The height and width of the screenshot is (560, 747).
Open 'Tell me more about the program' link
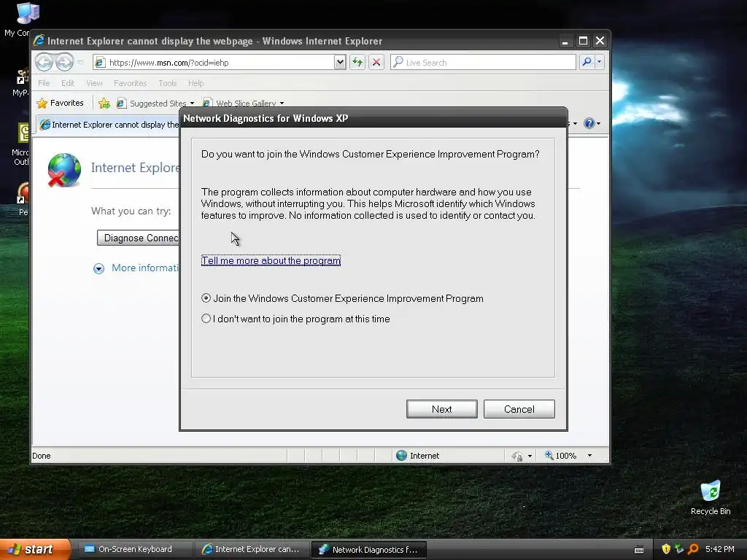(x=271, y=260)
